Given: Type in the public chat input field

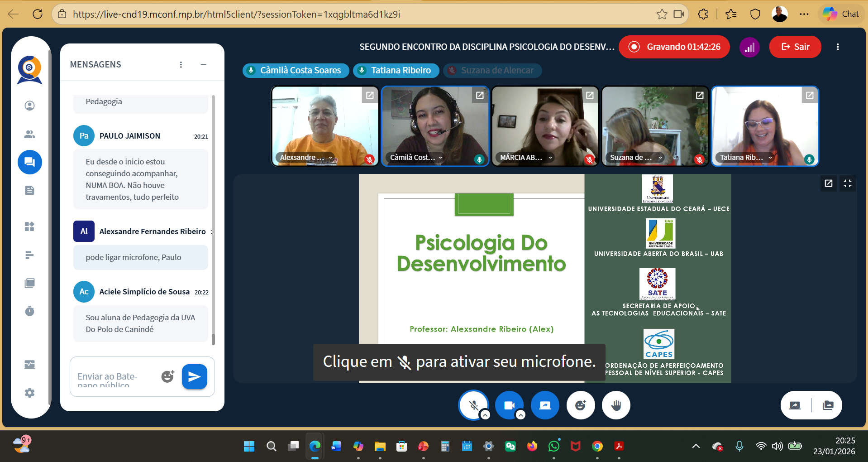Looking at the screenshot, I should click(115, 377).
